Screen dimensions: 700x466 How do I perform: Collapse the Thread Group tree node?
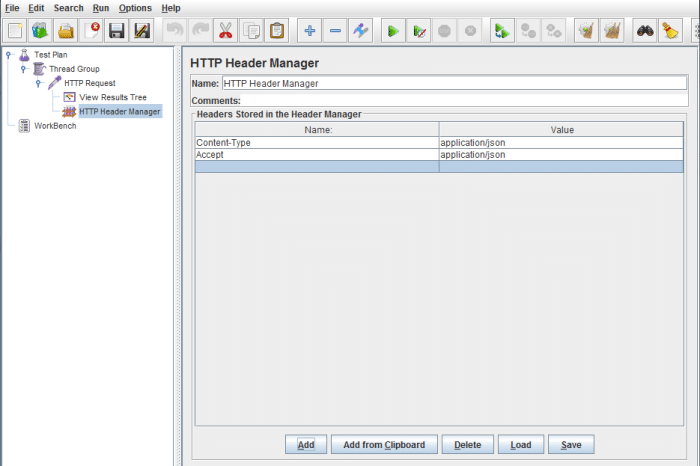pos(24,69)
